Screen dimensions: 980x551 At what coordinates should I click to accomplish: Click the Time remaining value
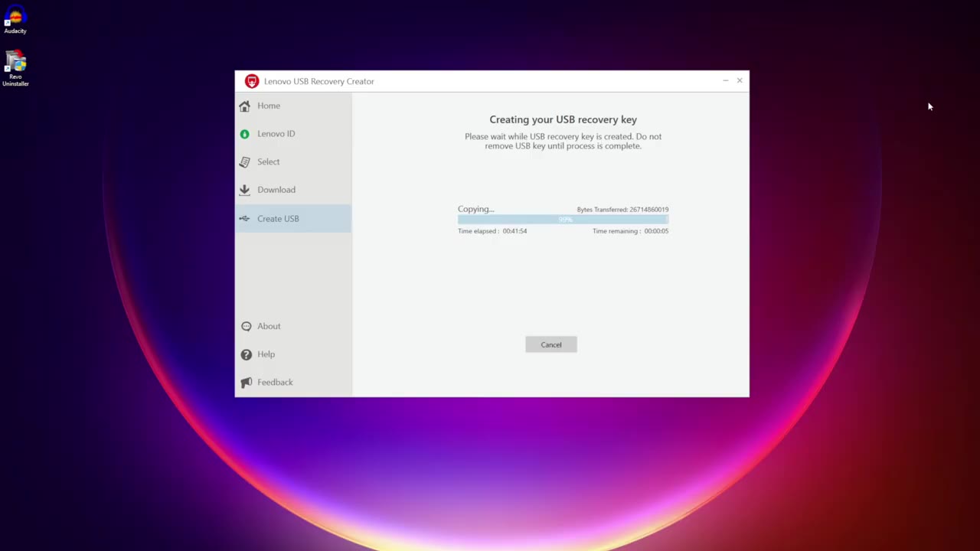click(x=656, y=231)
